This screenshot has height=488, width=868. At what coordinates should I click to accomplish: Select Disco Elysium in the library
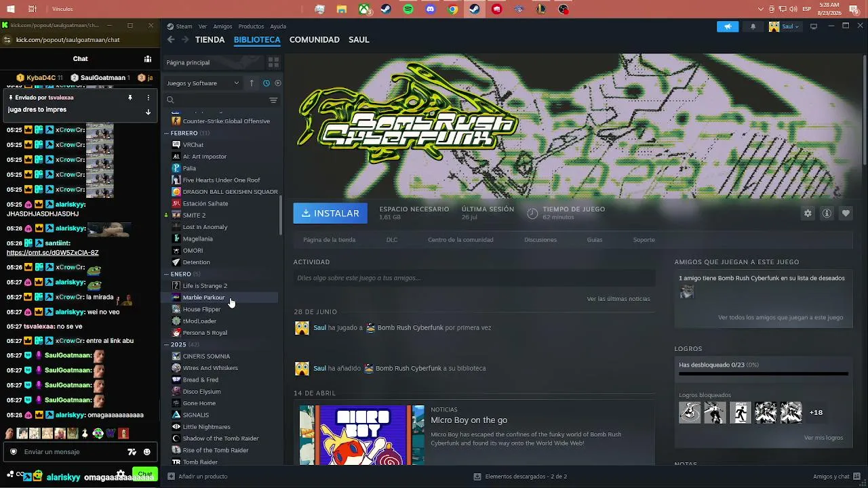[201, 392]
